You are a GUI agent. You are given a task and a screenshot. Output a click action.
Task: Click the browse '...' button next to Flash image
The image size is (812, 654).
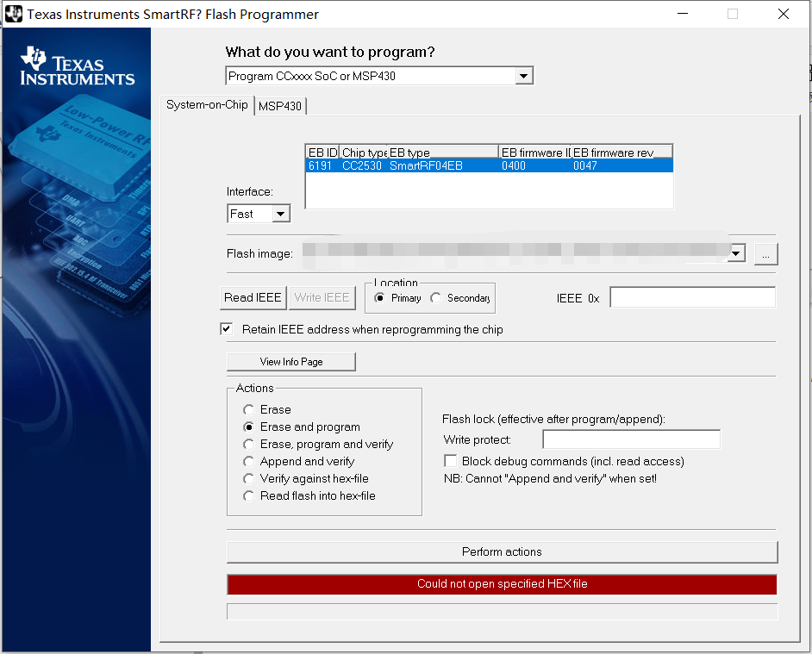(765, 252)
